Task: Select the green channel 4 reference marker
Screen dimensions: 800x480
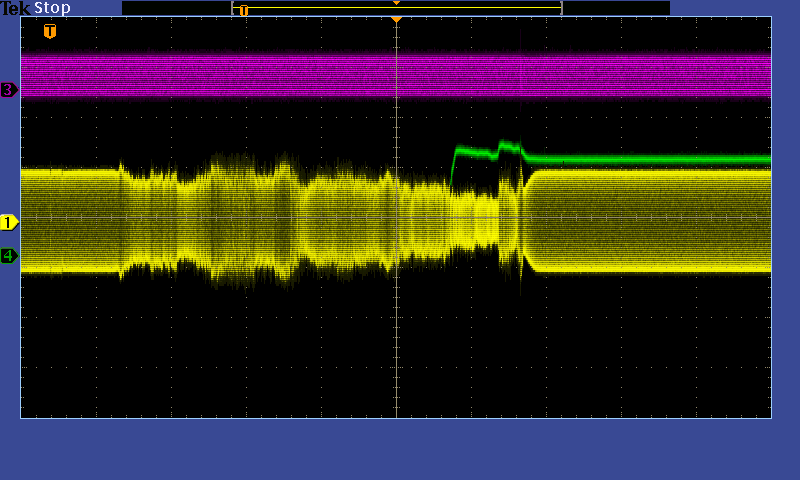Action: click(9, 256)
